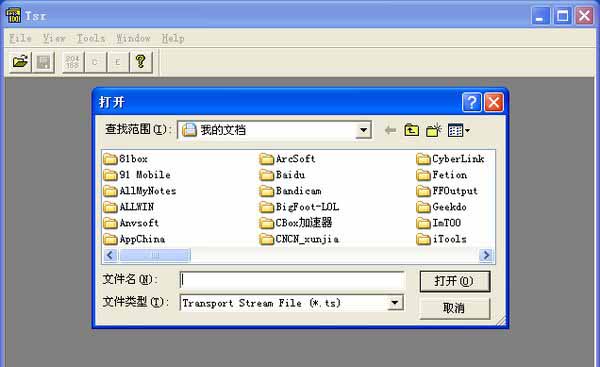600x367 pixels.
Task: Click the 打开(O) button
Action: click(455, 281)
